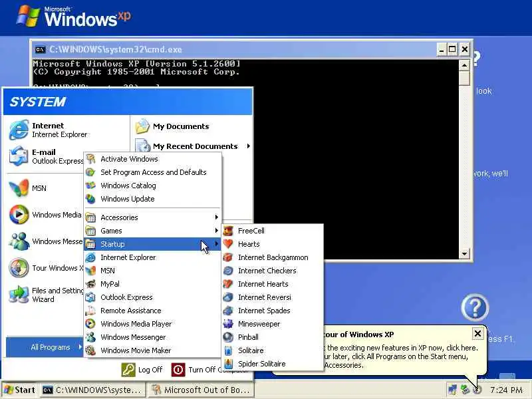Click the Windows Update icon
The width and height of the screenshot is (532, 399).
(x=90, y=199)
